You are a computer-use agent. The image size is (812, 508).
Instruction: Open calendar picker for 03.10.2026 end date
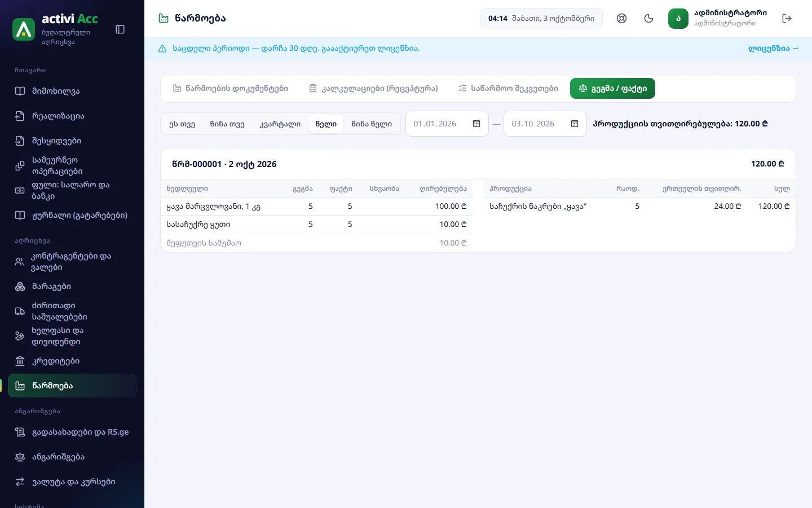[575, 124]
